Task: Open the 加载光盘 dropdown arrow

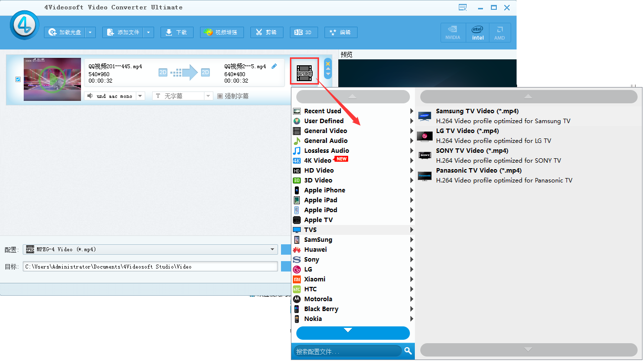Action: (x=90, y=32)
